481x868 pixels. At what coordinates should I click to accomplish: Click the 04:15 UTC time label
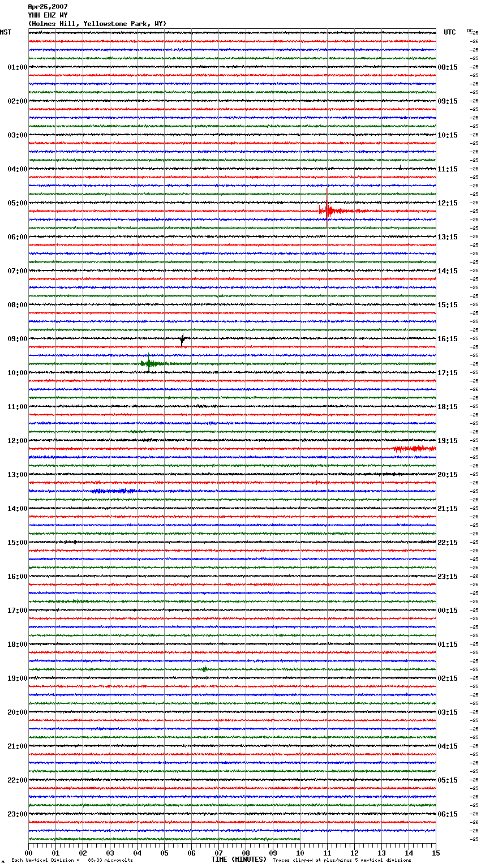click(448, 746)
